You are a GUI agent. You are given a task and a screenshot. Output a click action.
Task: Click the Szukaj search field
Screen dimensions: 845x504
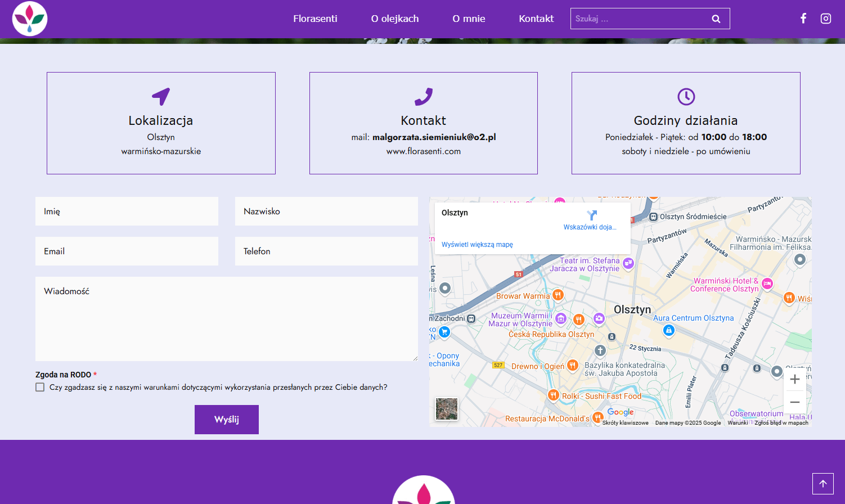(x=639, y=19)
